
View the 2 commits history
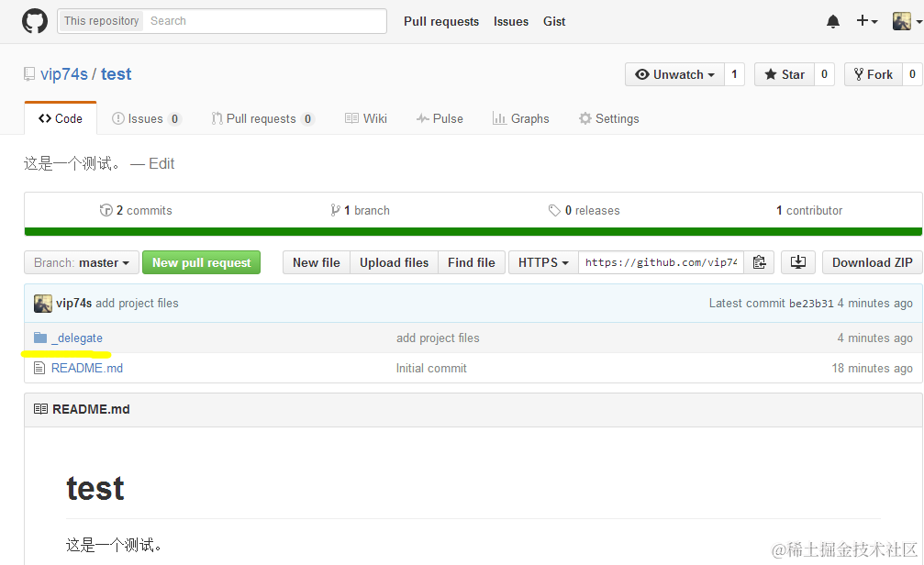(136, 210)
